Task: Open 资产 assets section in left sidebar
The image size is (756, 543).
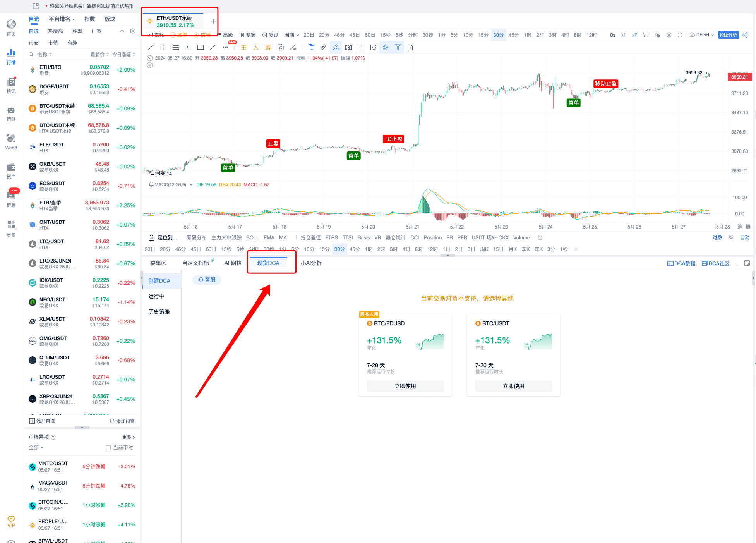Action: tap(11, 171)
